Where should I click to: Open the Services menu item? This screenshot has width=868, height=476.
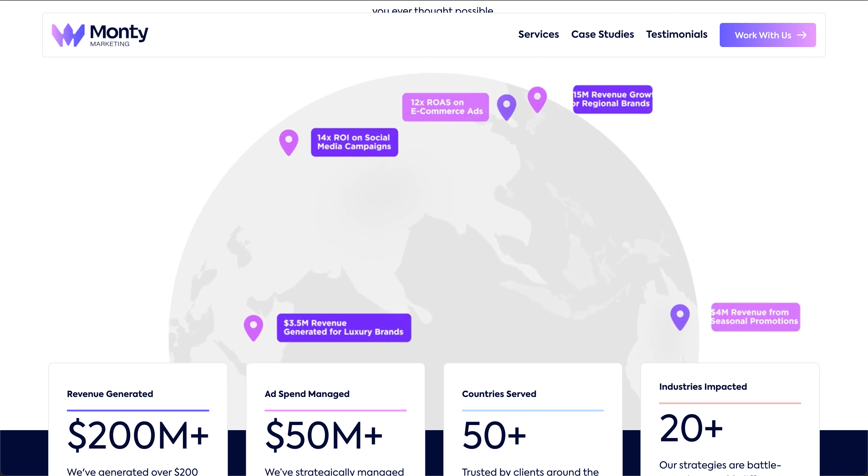539,34
